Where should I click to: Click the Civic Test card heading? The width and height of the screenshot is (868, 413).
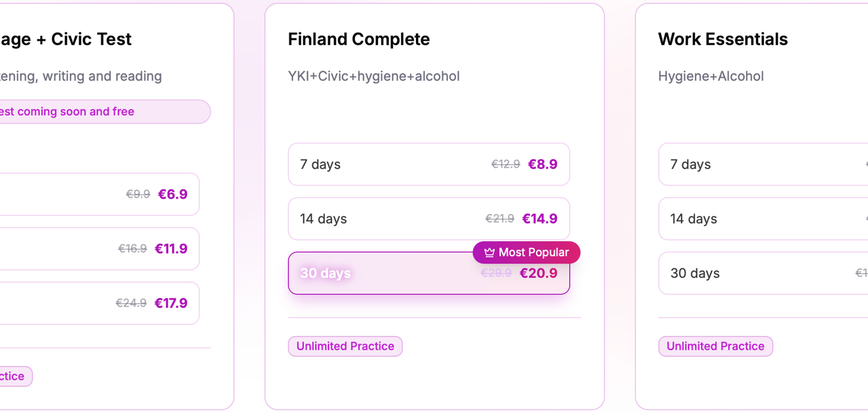coord(66,39)
